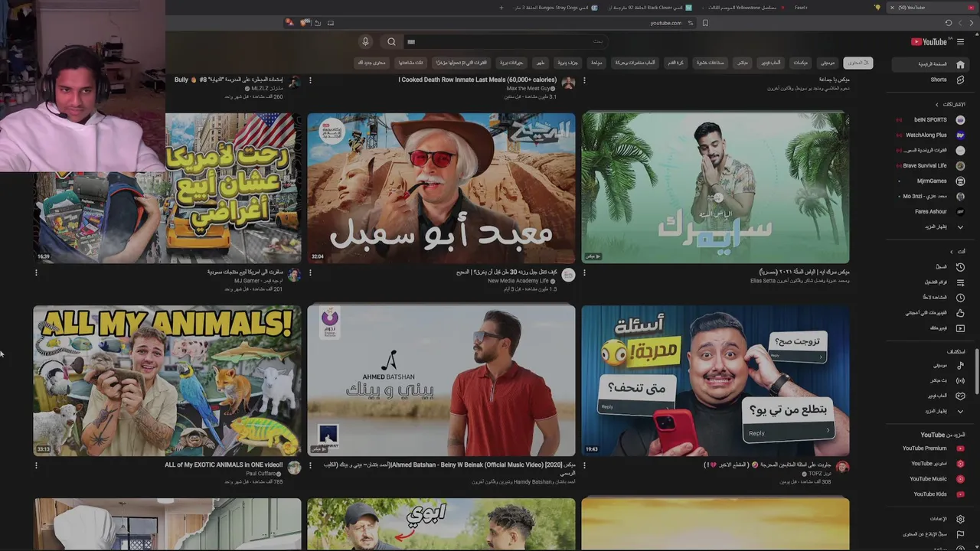Open the beIN SPORTS subscription

(x=930, y=120)
